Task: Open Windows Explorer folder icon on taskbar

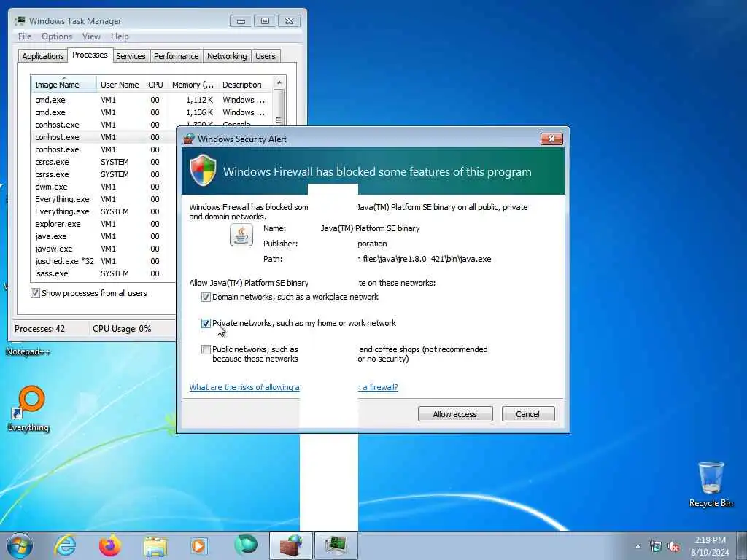Action: tap(155, 546)
